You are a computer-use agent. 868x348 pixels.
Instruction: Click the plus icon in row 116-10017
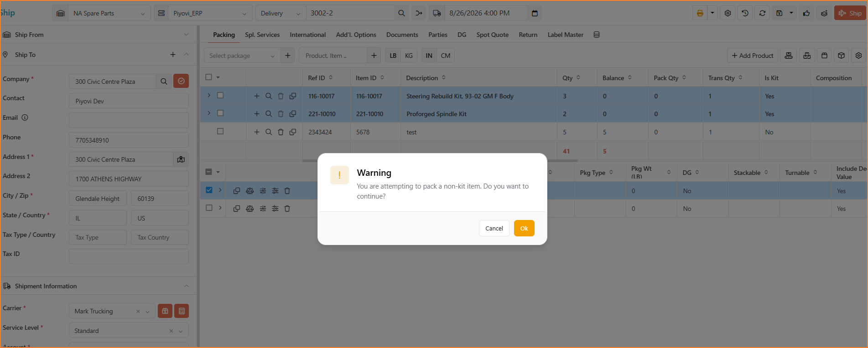pos(257,96)
